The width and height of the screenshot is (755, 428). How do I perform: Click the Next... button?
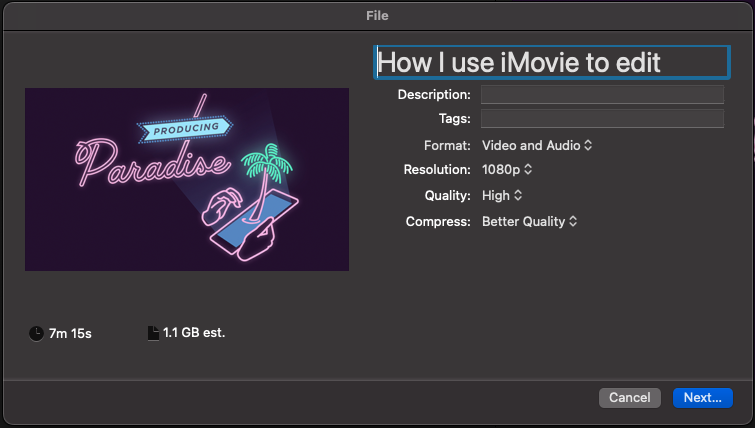(703, 398)
